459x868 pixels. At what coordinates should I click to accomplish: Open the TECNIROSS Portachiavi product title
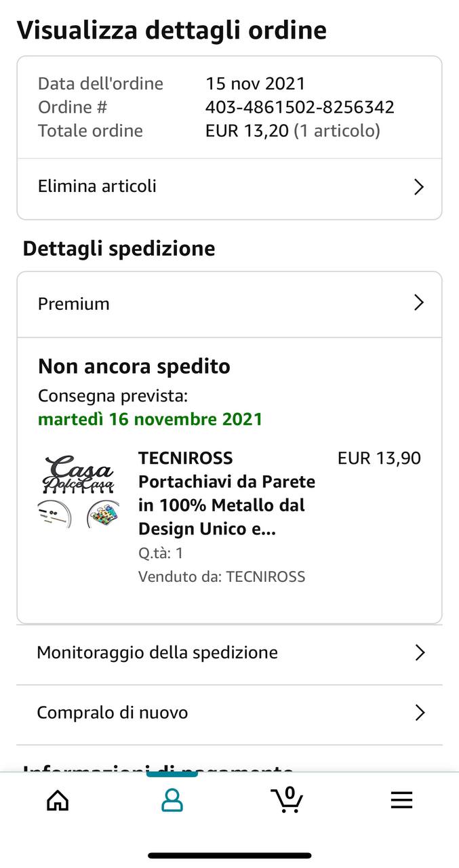(x=226, y=493)
